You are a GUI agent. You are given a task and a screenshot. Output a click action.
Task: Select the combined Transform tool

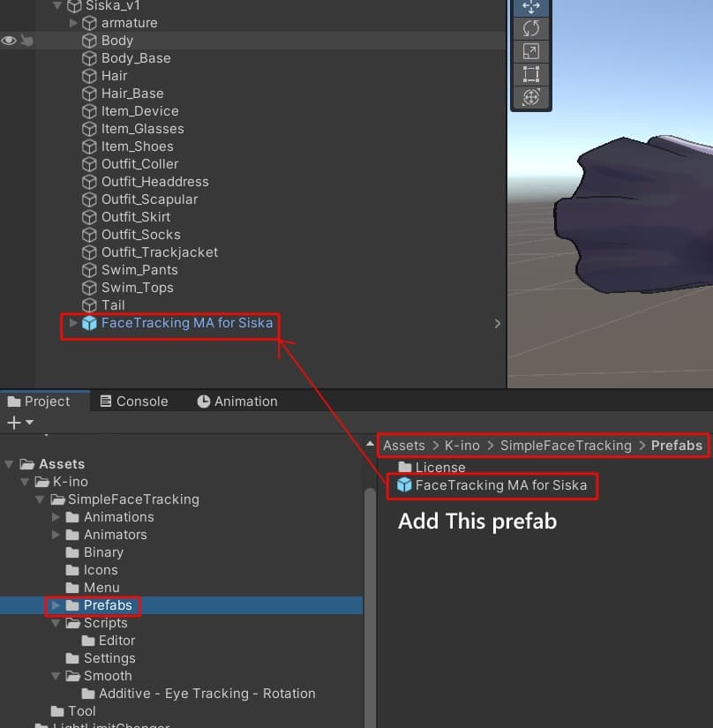(x=530, y=97)
